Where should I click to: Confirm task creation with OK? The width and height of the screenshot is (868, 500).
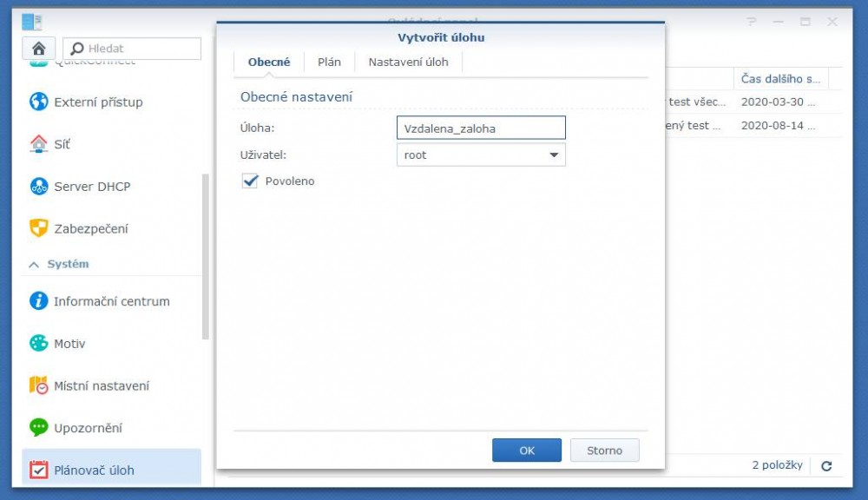pyautogui.click(x=527, y=451)
